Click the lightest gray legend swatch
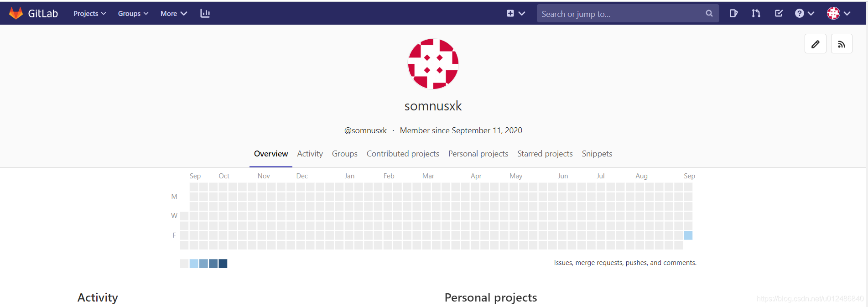Screen dimensions: 868x307 (184, 264)
